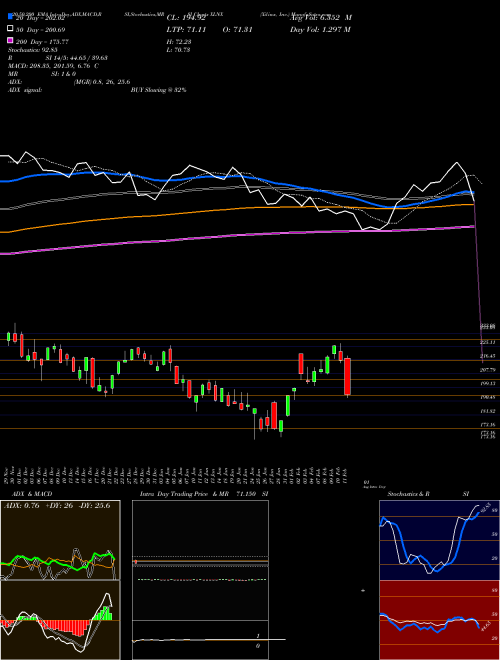The image size is (500, 660).
Task: Click the intraday price chart panel
Action: click(x=200, y=580)
